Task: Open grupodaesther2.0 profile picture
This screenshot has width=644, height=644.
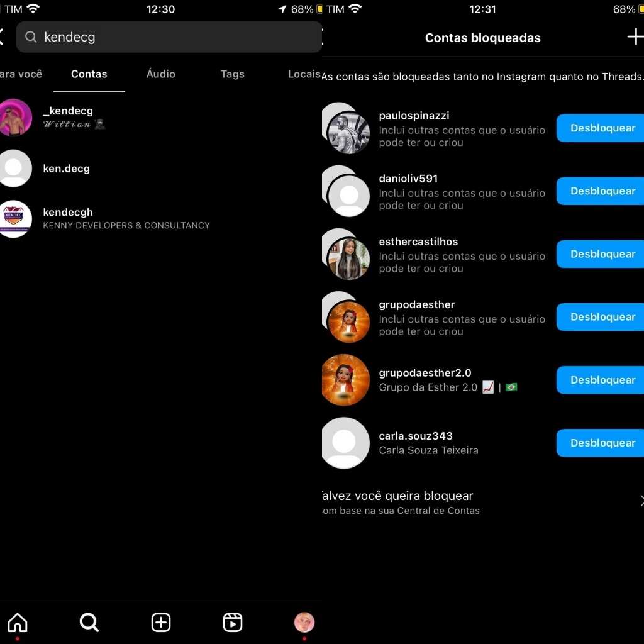Action: pos(345,380)
